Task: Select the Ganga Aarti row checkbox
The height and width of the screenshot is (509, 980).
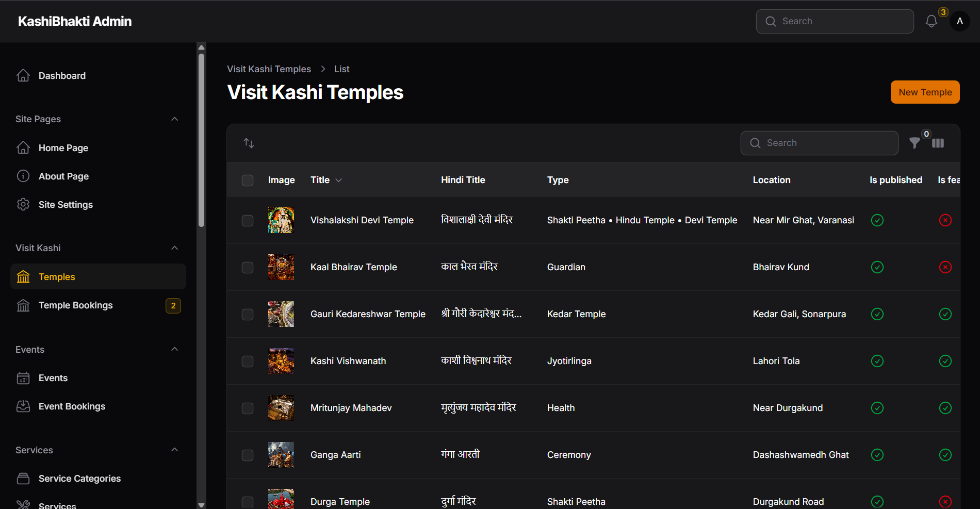Action: click(x=248, y=455)
